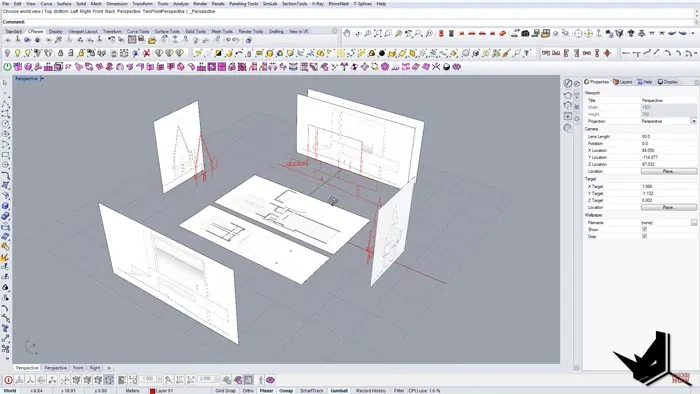Click the red power icon in bottom toolbar

point(8,380)
